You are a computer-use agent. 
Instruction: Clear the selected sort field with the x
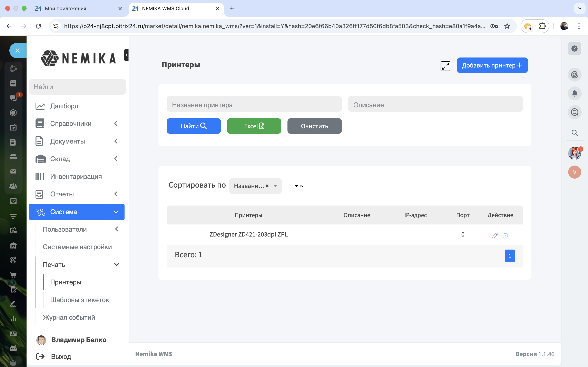tap(267, 186)
